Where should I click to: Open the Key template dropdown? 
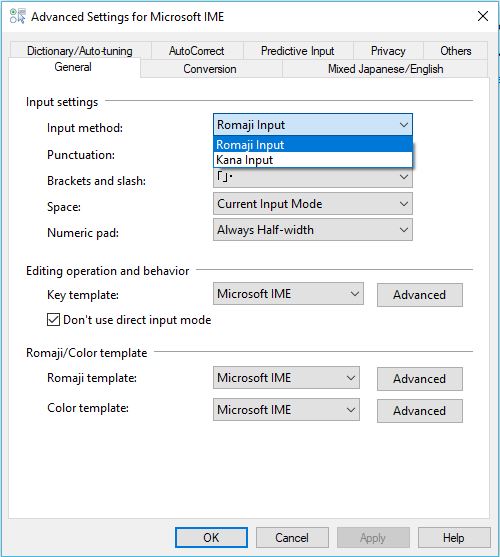pyautogui.click(x=288, y=294)
